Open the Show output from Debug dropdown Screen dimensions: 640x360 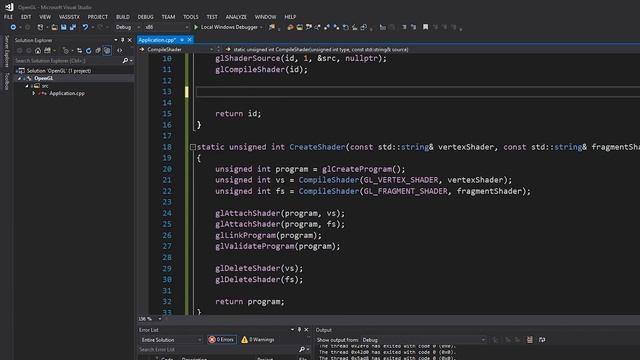click(424, 340)
